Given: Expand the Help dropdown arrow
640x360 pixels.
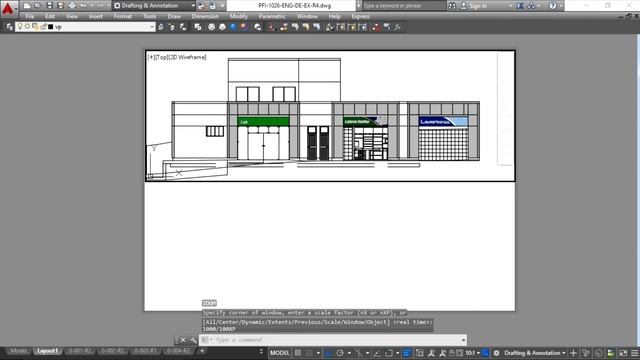Looking at the screenshot, I should point(560,6).
